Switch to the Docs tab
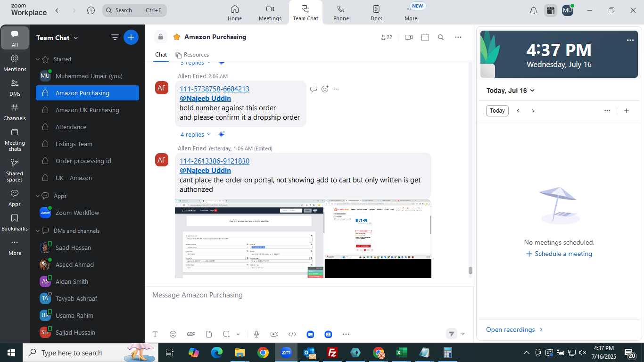This screenshot has width=644, height=362. pos(376,13)
